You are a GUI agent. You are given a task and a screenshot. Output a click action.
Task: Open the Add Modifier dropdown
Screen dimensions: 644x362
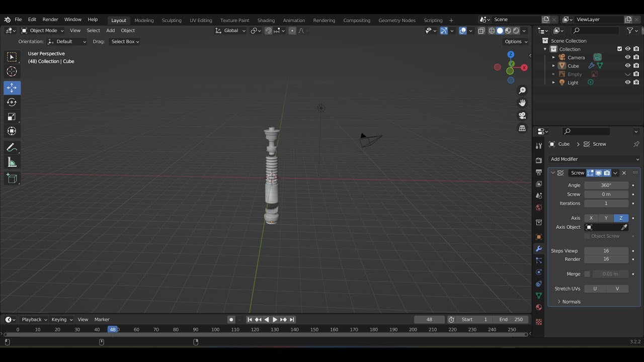(595, 159)
